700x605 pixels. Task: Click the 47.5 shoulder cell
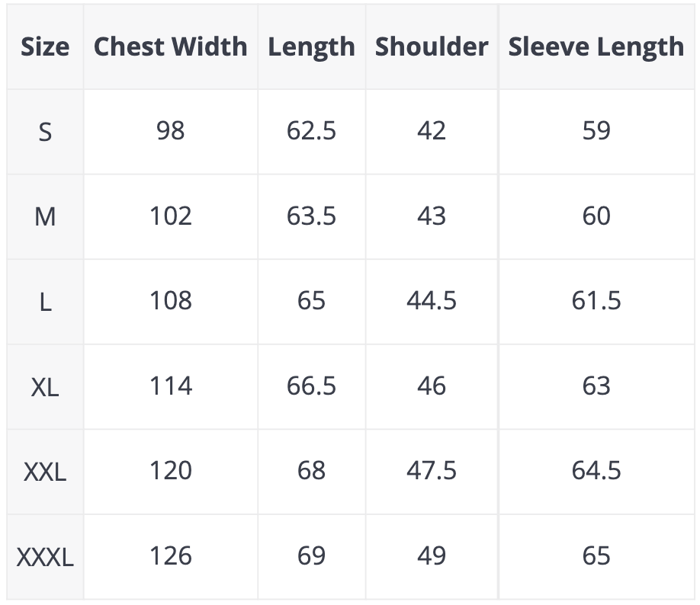[x=431, y=471]
